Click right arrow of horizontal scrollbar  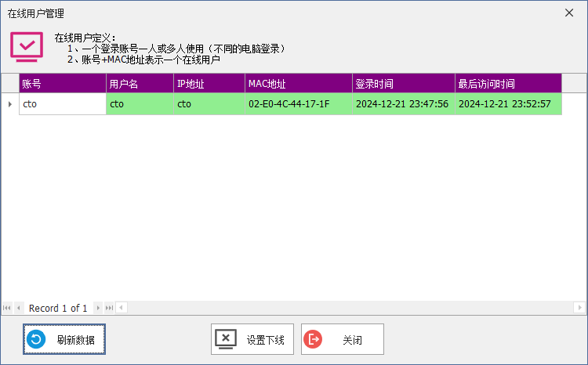(579, 308)
